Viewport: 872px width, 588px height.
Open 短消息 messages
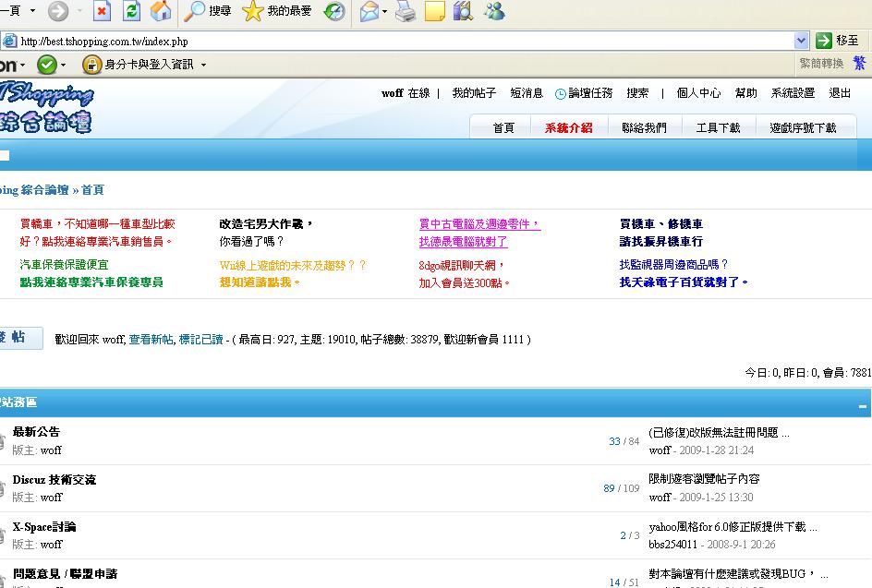pyautogui.click(x=527, y=93)
